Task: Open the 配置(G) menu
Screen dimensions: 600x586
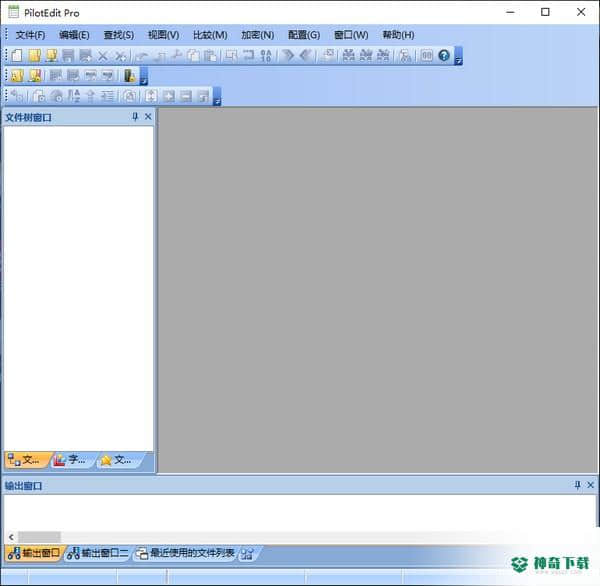Action: (x=304, y=35)
